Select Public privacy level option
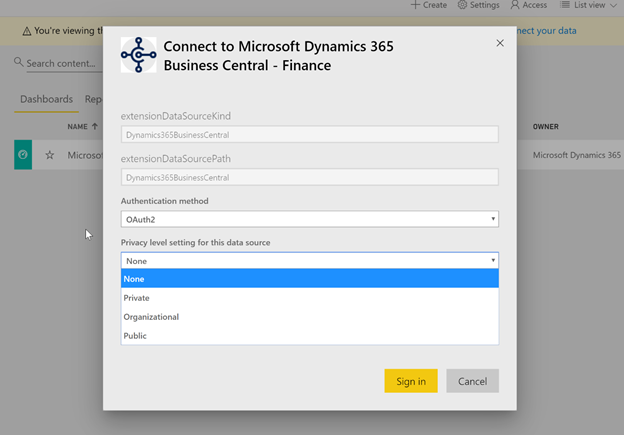 [x=310, y=336]
